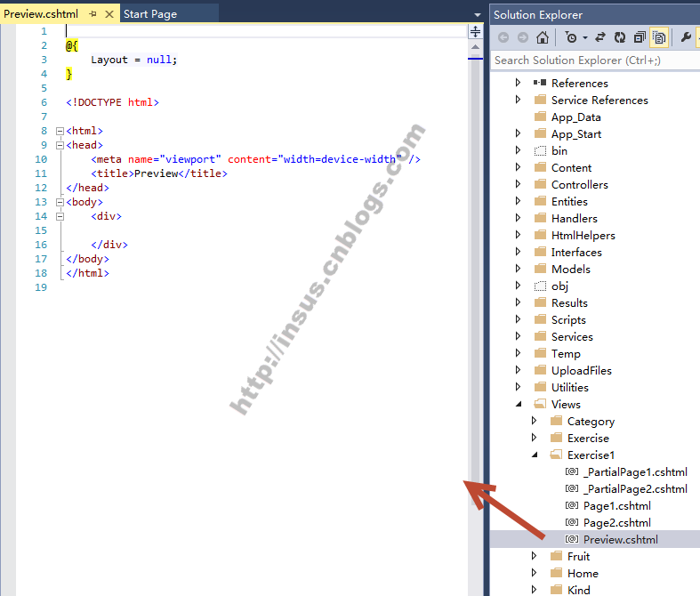Viewport: 700px width, 596px height.
Task: Click the Page1.cshtml Razor file icon
Action: [572, 505]
